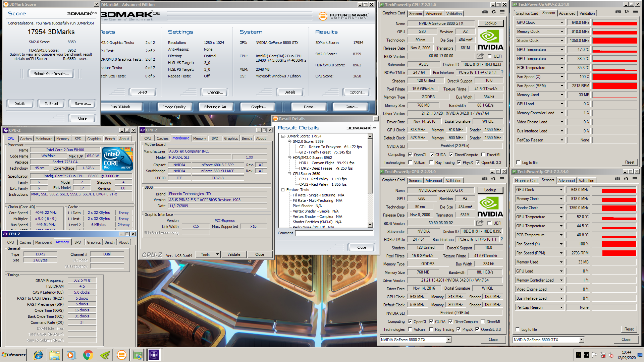The image size is (644, 362).
Task: Collapse Feature Tests node in Result Details tree
Action: (x=283, y=190)
